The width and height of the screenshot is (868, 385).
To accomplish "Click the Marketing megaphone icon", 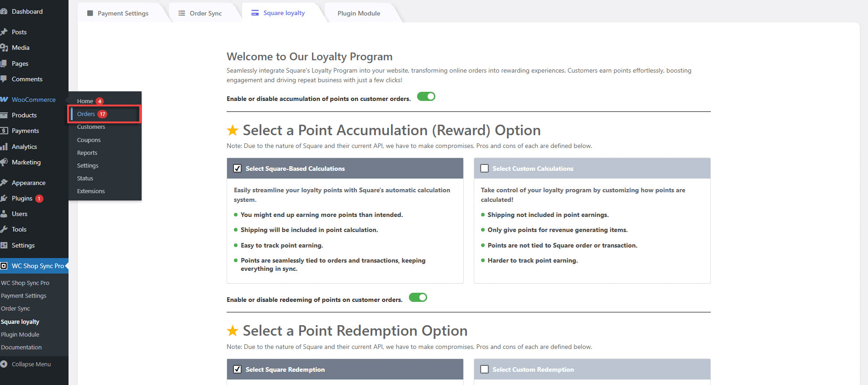I will coord(4,162).
